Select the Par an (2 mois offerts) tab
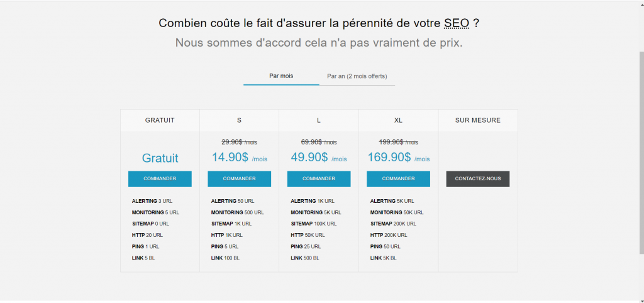 357,76
